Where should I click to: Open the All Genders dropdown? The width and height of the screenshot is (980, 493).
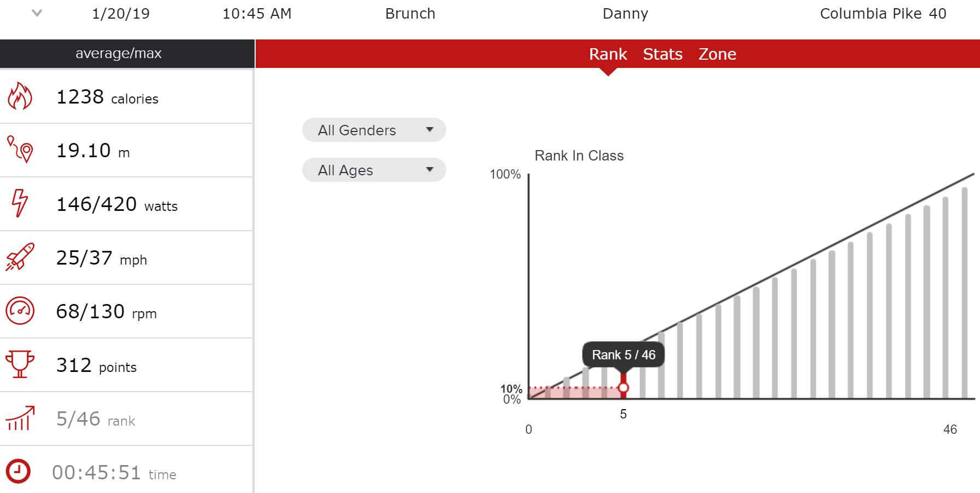coord(374,130)
